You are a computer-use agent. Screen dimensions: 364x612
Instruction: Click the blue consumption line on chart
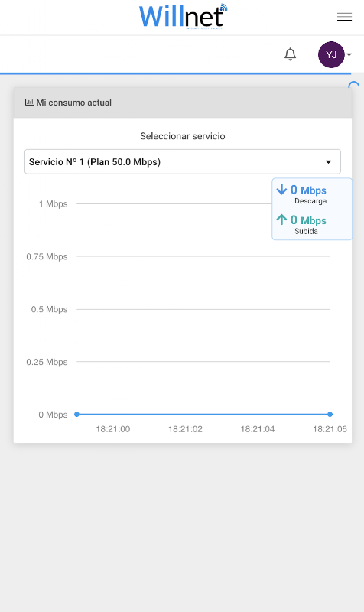point(203,414)
